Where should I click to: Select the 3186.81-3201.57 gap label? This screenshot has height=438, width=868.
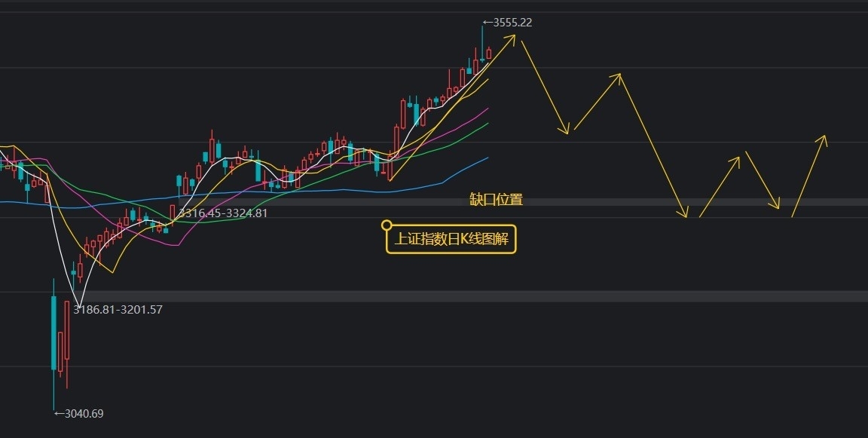[x=118, y=310]
